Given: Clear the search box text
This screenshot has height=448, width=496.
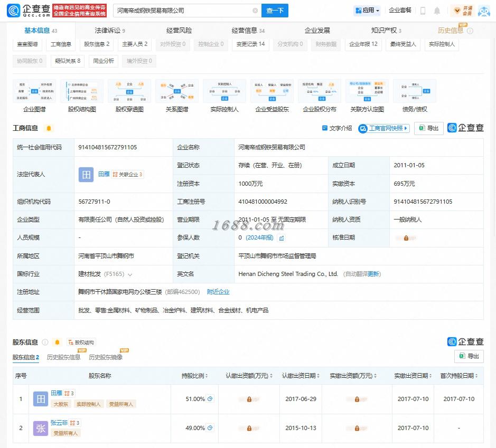Looking at the screenshot, I should pyautogui.click(x=255, y=11).
